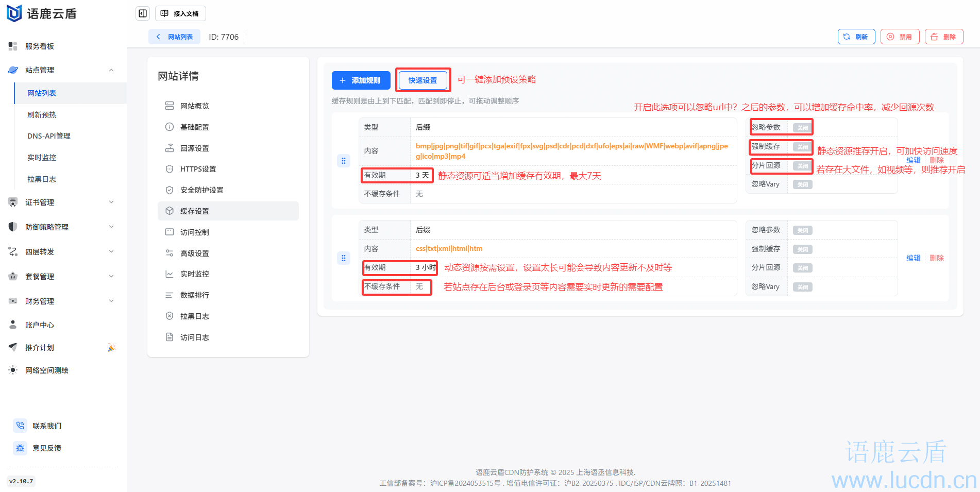
Task: Click 编辑 link for second cache rule
Action: click(x=913, y=258)
